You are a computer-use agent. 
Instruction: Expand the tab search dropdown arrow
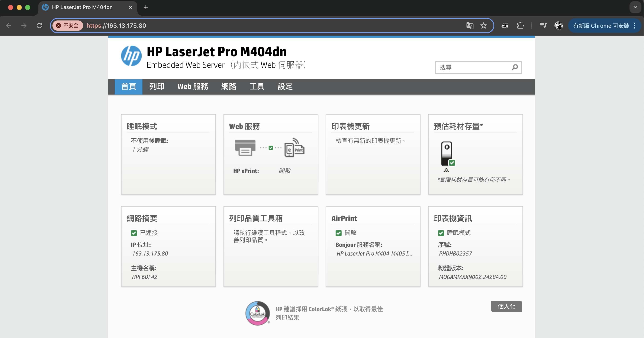635,7
